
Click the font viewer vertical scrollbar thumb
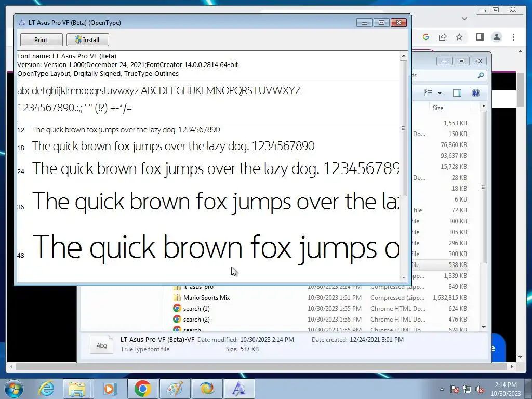tap(403, 128)
